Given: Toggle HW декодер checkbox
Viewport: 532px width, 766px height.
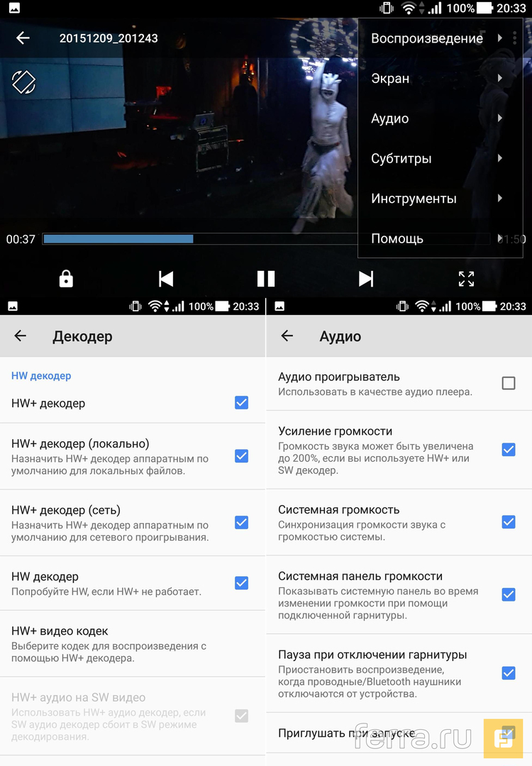Looking at the screenshot, I should coord(241,583).
